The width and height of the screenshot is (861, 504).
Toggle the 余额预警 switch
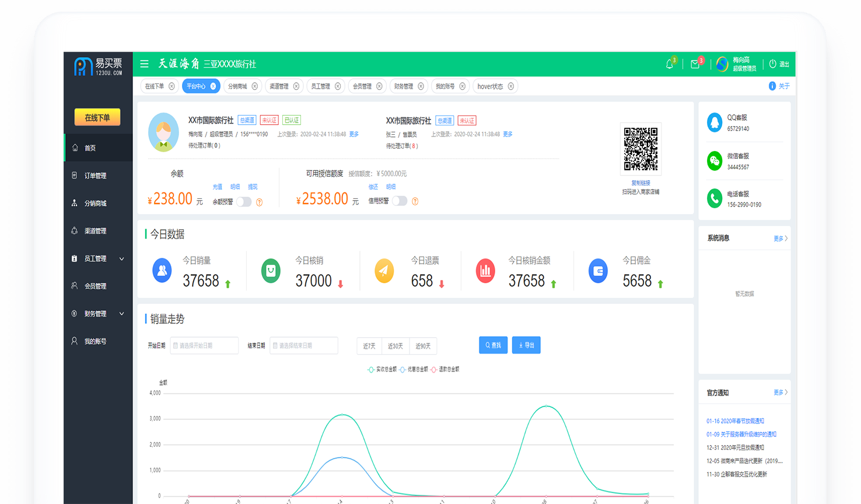pos(244,201)
